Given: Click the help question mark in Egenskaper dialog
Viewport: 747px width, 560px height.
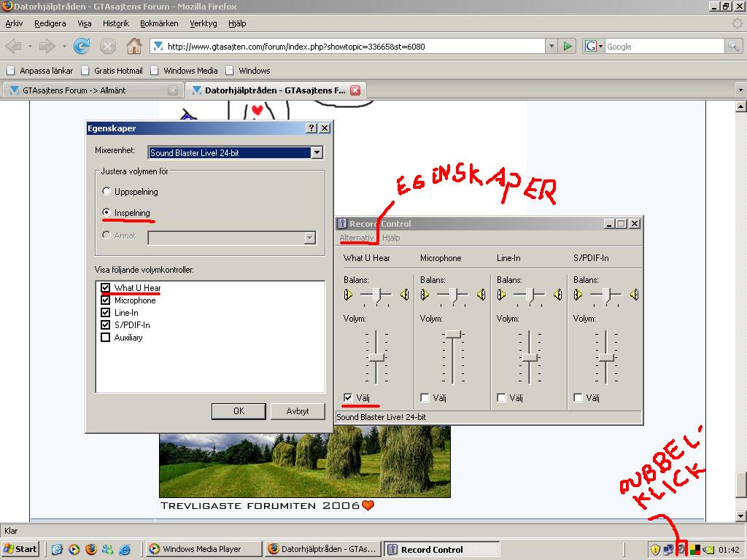Looking at the screenshot, I should coord(311,128).
